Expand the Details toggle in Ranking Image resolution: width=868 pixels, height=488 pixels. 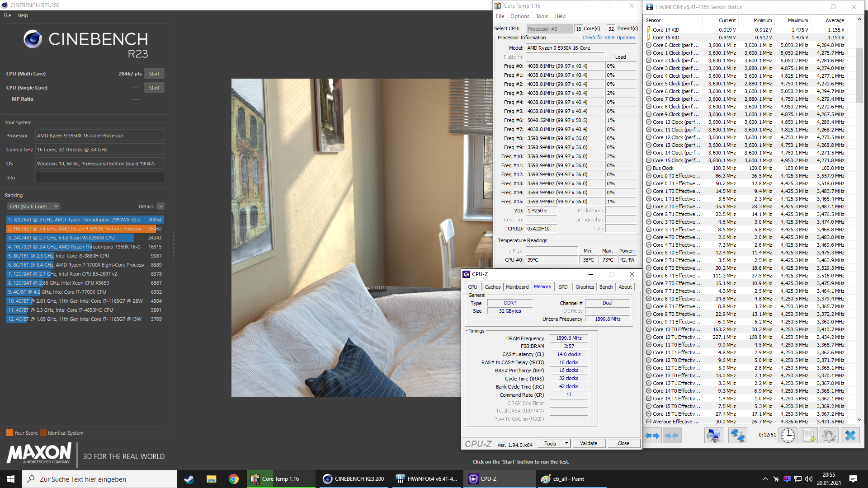(160, 206)
